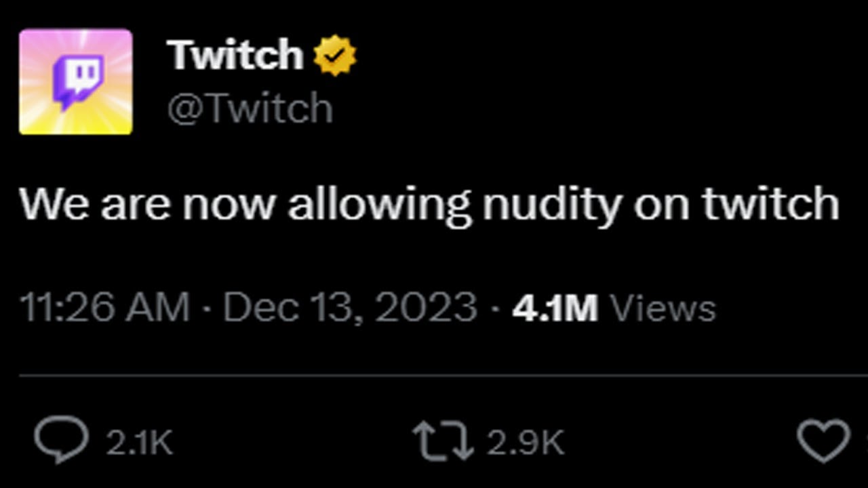Click the 11:26 AM timestamp
Screen dimensions: 868x488
(x=104, y=308)
